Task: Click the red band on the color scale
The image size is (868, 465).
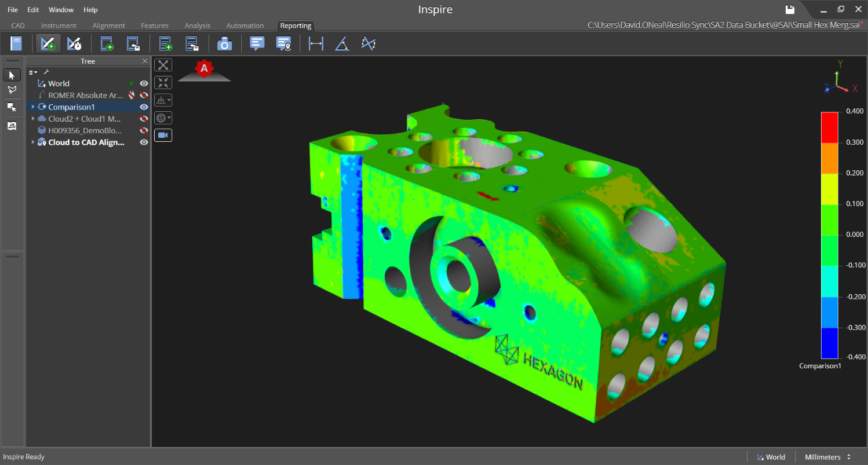Action: [829, 127]
